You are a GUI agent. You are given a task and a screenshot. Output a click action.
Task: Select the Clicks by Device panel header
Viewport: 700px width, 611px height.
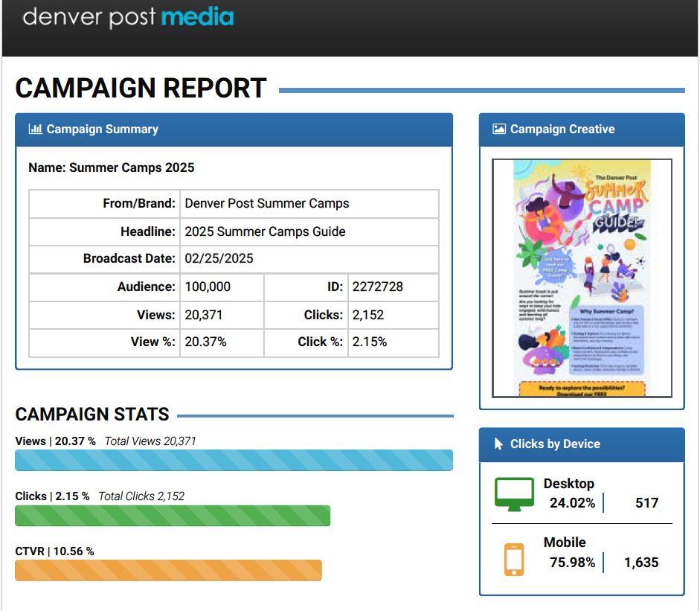582,444
